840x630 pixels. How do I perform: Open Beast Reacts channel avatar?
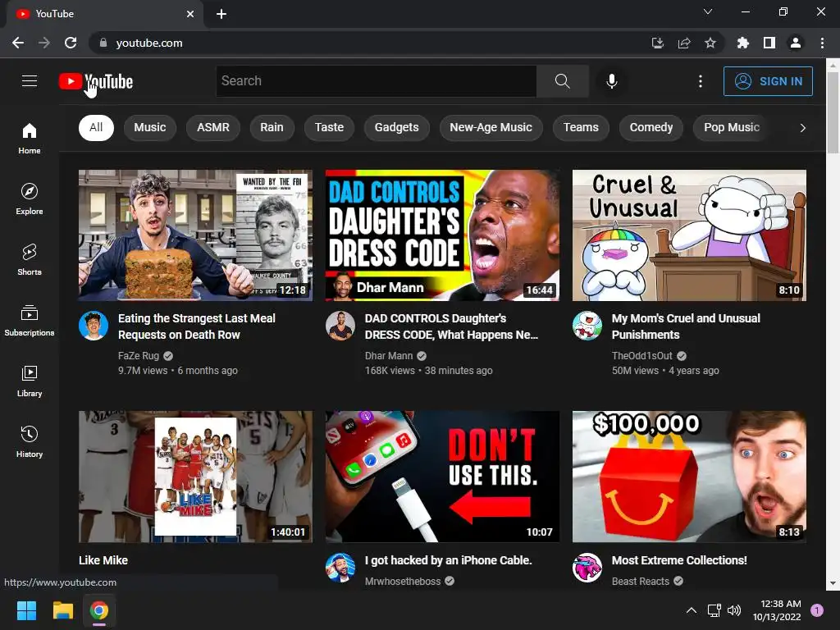(587, 568)
